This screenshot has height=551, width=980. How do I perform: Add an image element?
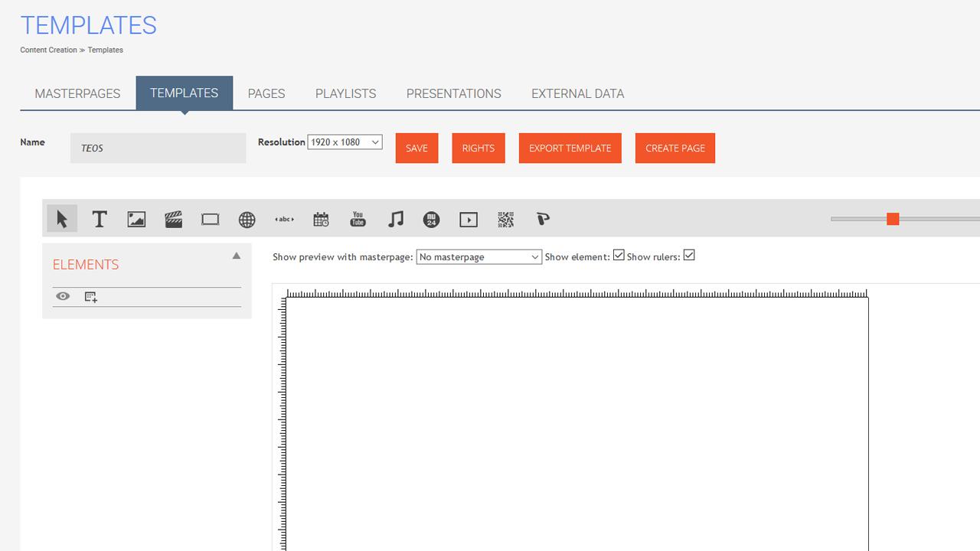[x=136, y=220]
